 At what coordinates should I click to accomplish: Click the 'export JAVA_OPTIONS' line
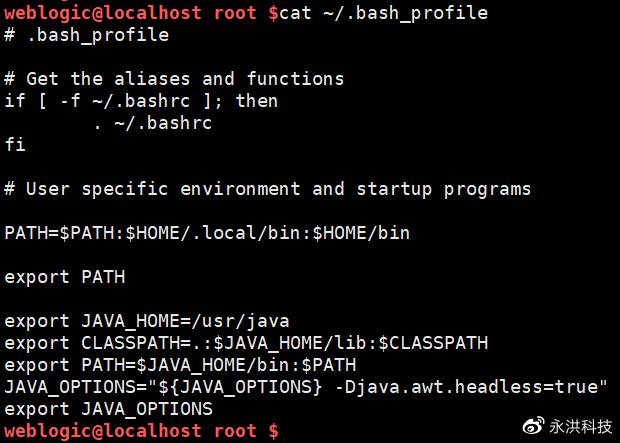[108, 409]
